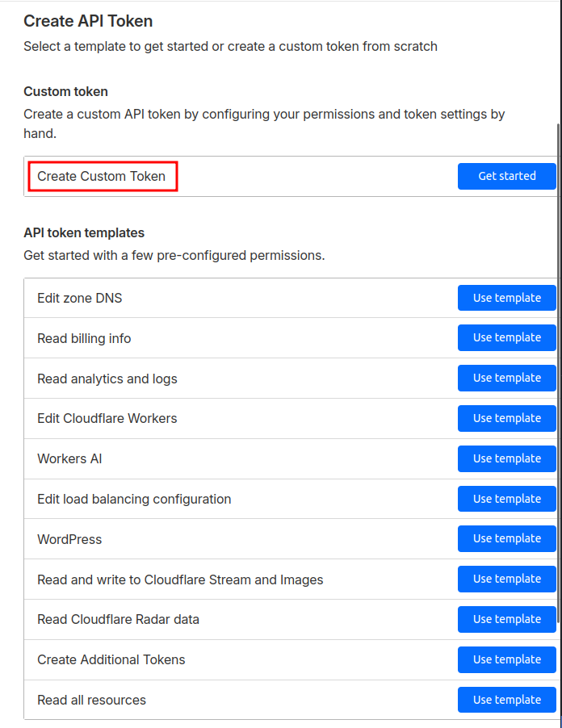Click the vertical scrollbar on the right

point(558,363)
